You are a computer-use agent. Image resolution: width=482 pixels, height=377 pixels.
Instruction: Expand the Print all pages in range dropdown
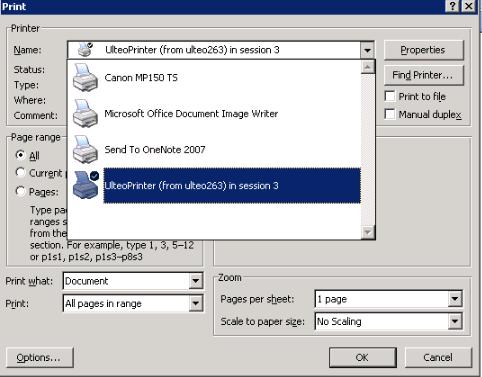[196, 303]
